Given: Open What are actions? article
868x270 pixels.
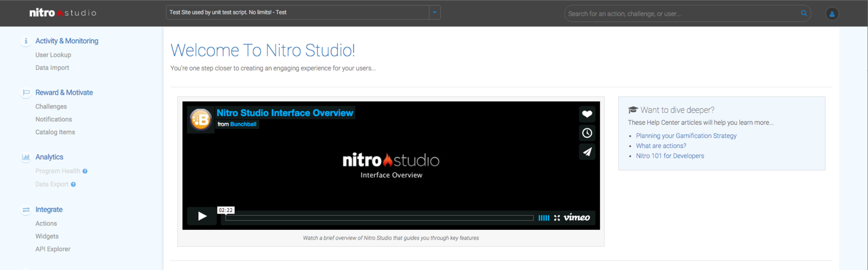Looking at the screenshot, I should [661, 146].
